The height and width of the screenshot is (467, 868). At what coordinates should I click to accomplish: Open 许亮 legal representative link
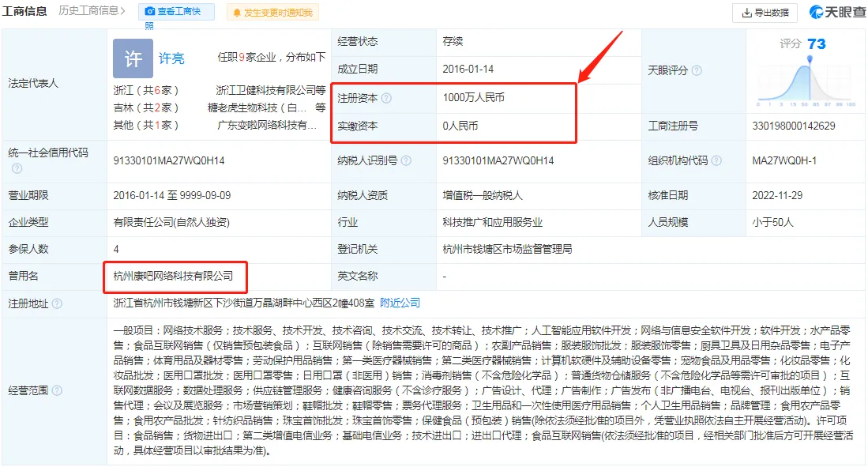coord(171,58)
